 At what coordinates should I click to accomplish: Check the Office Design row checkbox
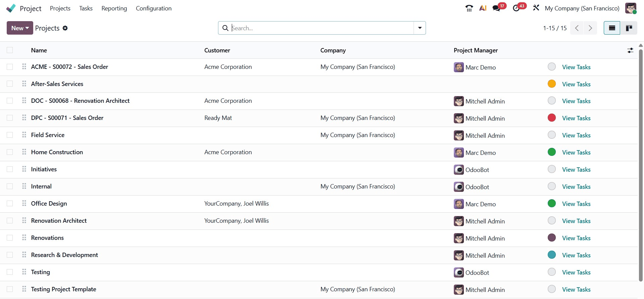click(10, 204)
